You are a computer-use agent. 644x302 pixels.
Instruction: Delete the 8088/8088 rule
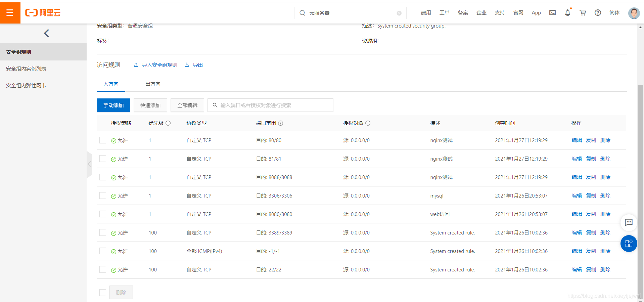pyautogui.click(x=605, y=177)
